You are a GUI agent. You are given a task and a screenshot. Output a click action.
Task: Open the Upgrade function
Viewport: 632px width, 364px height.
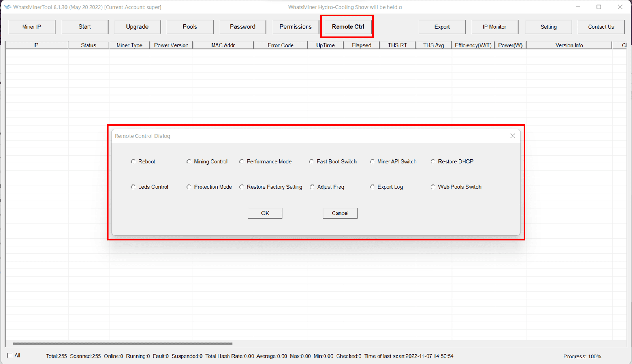137,27
